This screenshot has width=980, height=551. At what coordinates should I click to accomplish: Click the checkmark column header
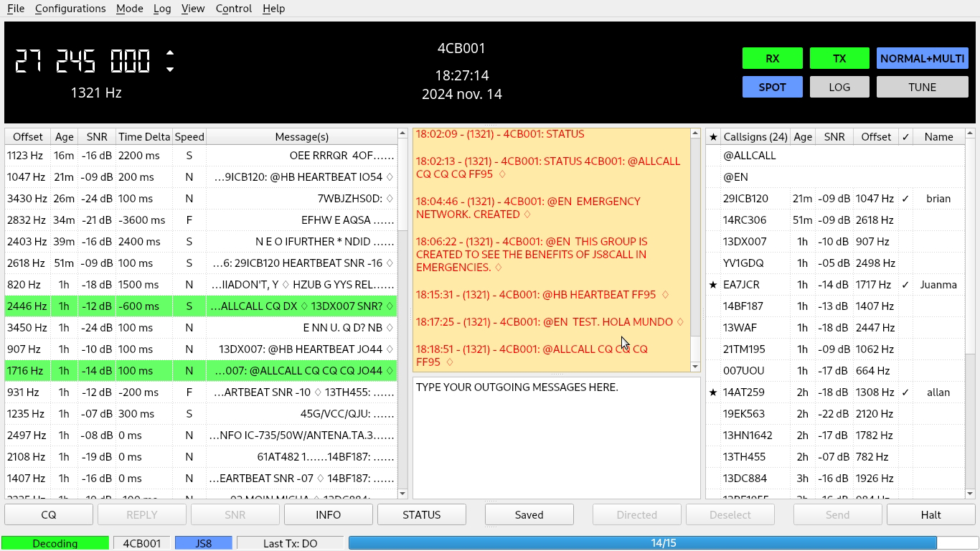pos(905,136)
